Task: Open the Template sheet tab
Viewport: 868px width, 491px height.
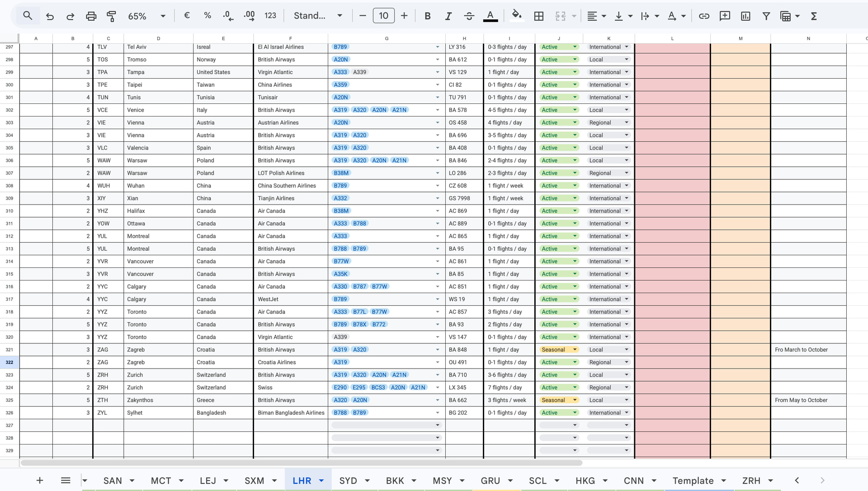Action: tap(693, 481)
